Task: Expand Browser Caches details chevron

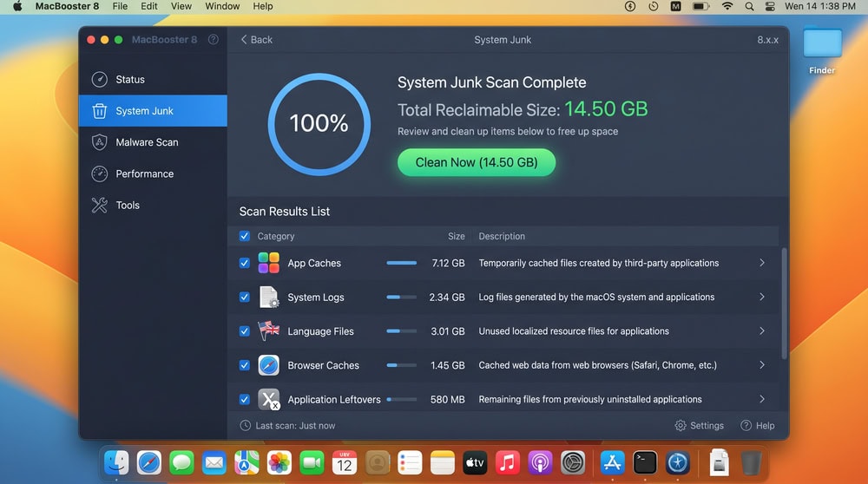Action: [762, 365]
